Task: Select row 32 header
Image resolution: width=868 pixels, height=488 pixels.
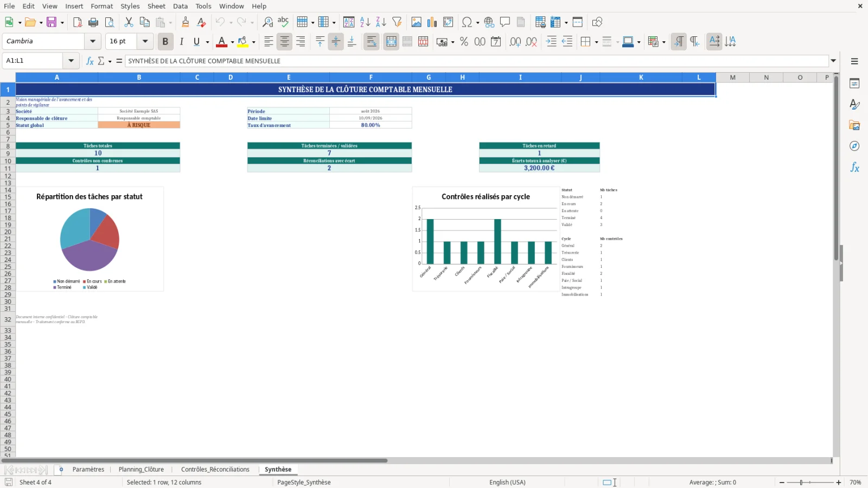Action: pos(8,319)
